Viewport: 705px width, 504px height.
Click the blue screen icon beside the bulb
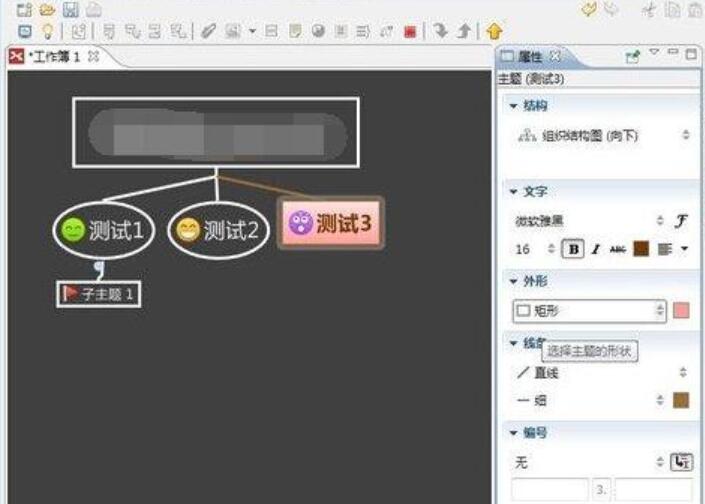coord(25,31)
